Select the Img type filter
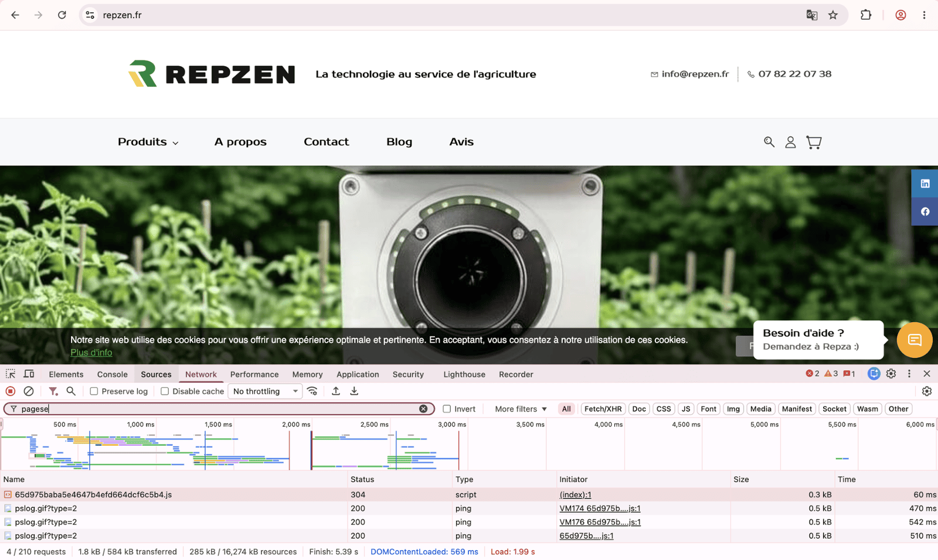Viewport: 938px width, 560px height. click(733, 409)
